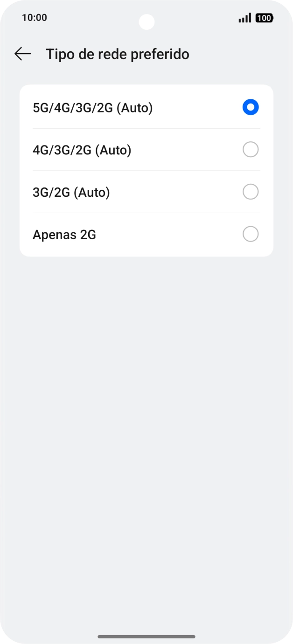Click the battery level icon

264,18
